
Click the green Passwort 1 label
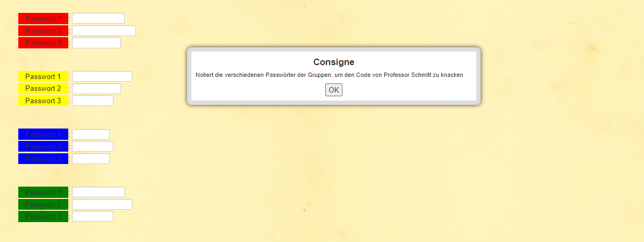click(43, 193)
